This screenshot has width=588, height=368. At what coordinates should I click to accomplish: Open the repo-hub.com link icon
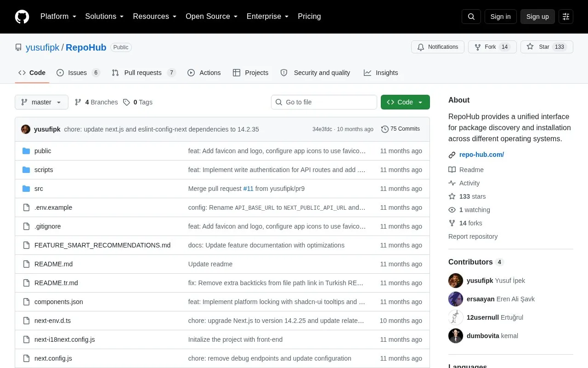[x=452, y=155]
